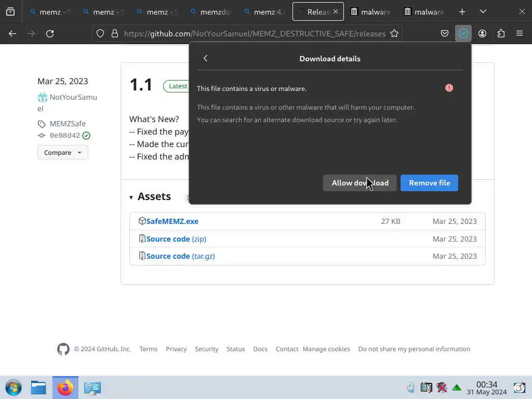Switch to the first malware tab
Viewport: 532px width, 399px height.
pos(371,12)
